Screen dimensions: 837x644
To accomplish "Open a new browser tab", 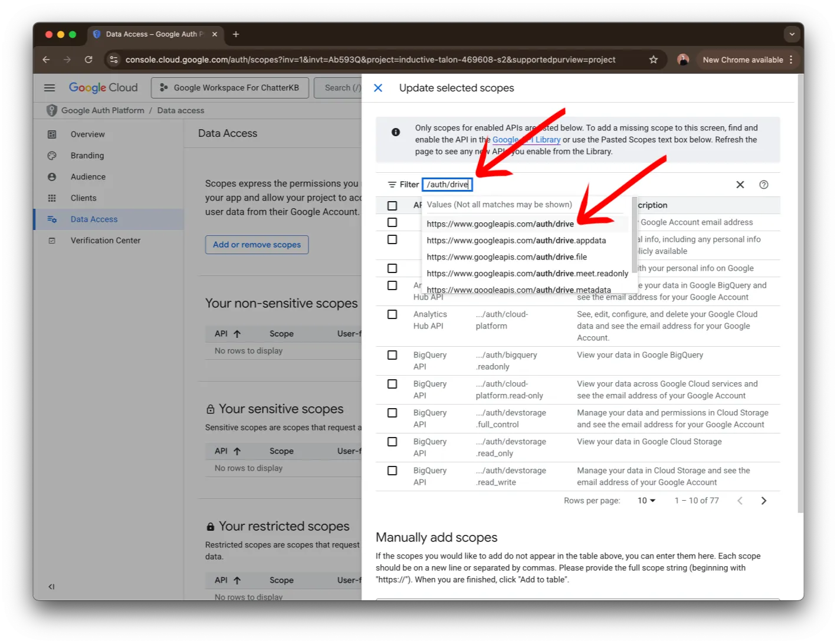I will point(236,34).
